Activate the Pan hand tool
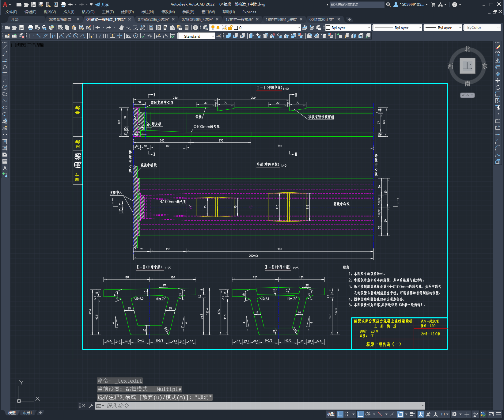The width and height of the screenshot is (504, 420). click(x=121, y=28)
